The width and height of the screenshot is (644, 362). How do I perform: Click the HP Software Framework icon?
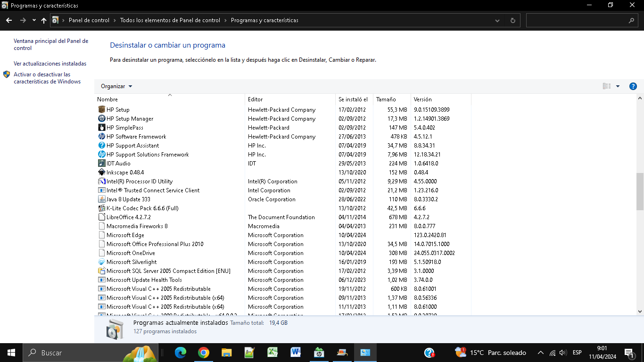(x=101, y=136)
